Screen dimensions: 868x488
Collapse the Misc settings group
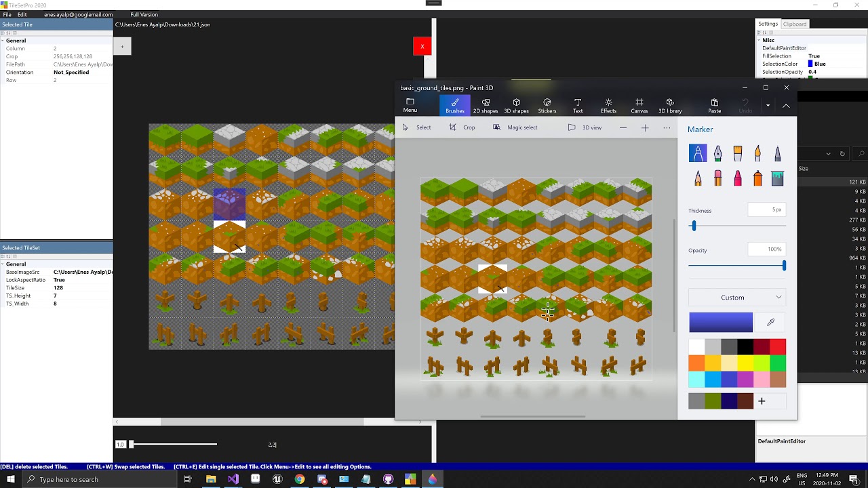(759, 40)
